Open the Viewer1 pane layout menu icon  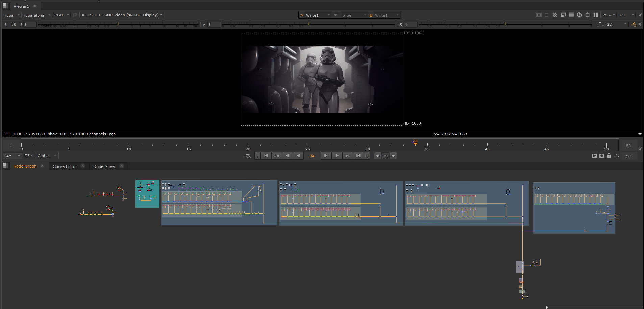pyautogui.click(x=6, y=6)
